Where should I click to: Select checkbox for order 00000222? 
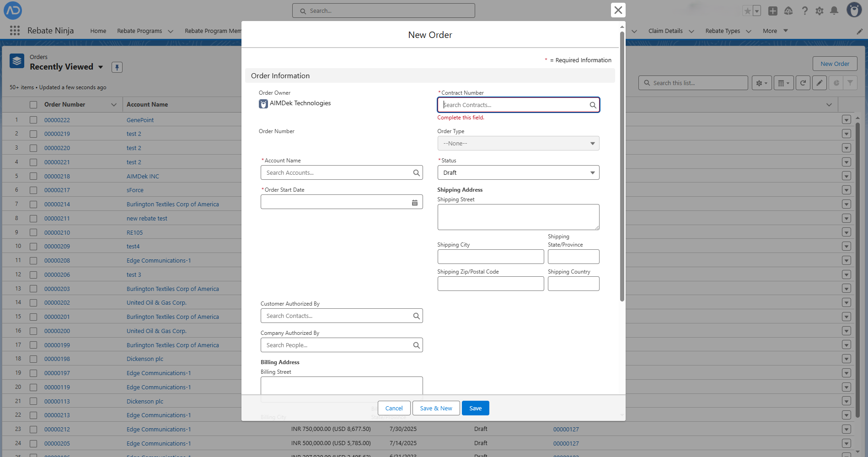[33, 120]
